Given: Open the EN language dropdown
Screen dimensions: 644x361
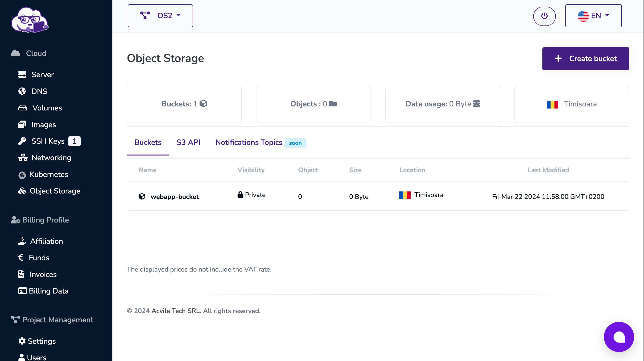Looking at the screenshot, I should click(593, 16).
